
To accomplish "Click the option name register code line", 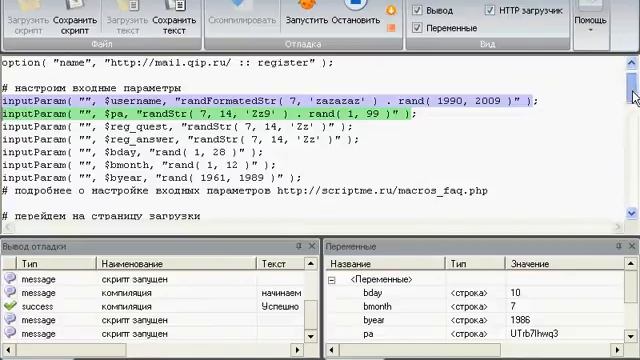I will pos(168,63).
